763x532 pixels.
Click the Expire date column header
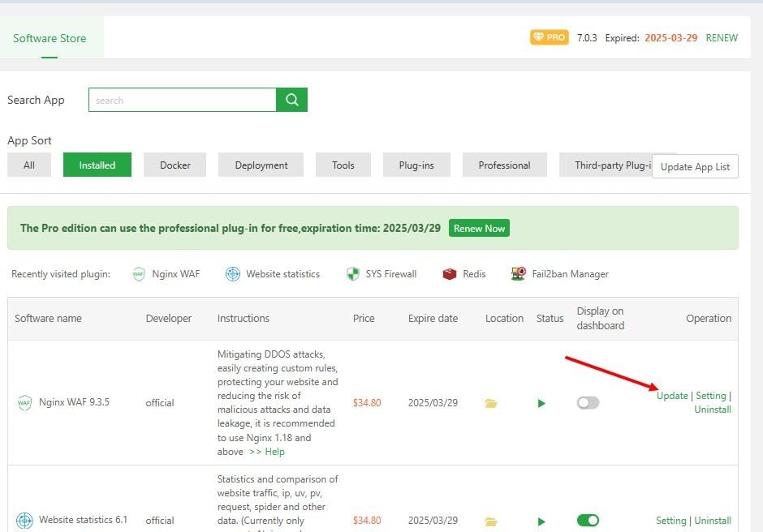point(433,319)
